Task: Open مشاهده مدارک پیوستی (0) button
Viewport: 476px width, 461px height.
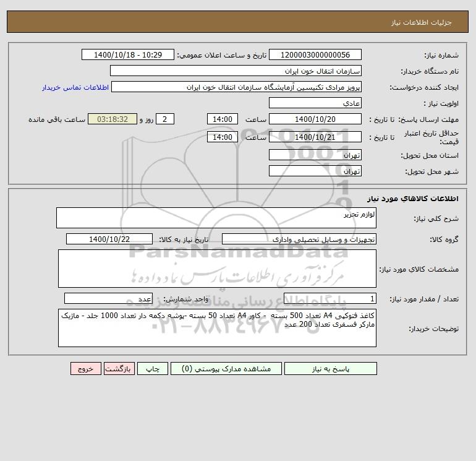Action: [226, 369]
